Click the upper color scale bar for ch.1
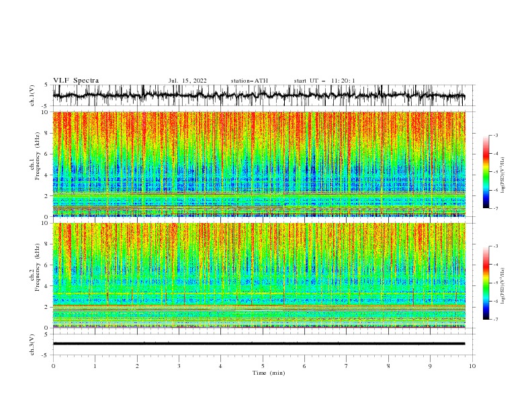The width and height of the screenshot is (532, 411). (x=486, y=172)
